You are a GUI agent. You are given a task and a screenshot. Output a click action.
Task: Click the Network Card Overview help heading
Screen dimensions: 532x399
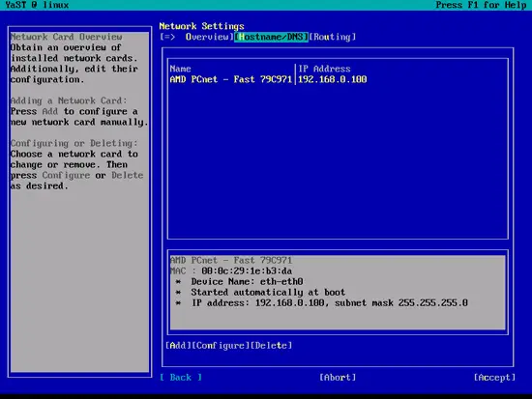point(66,37)
